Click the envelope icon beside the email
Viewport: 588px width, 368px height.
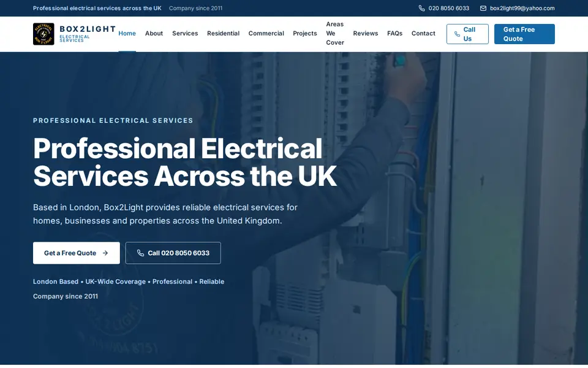click(483, 8)
